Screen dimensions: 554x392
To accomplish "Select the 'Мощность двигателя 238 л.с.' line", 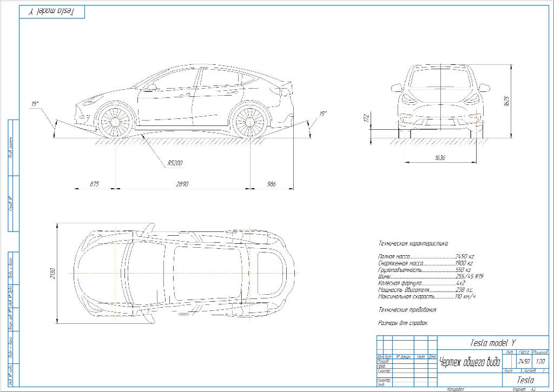I will pyautogui.click(x=425, y=290).
